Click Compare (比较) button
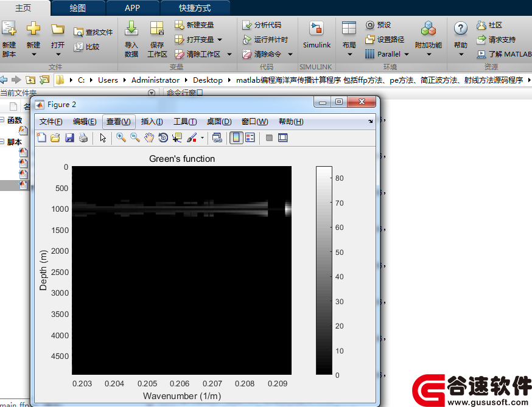Image resolution: width=532 pixels, height=407 pixels. point(86,47)
